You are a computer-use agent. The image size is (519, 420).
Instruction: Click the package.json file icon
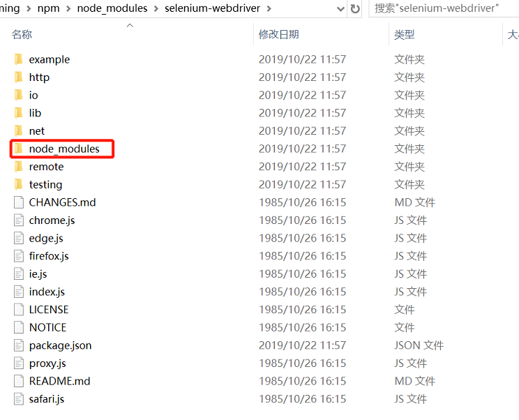(19, 345)
